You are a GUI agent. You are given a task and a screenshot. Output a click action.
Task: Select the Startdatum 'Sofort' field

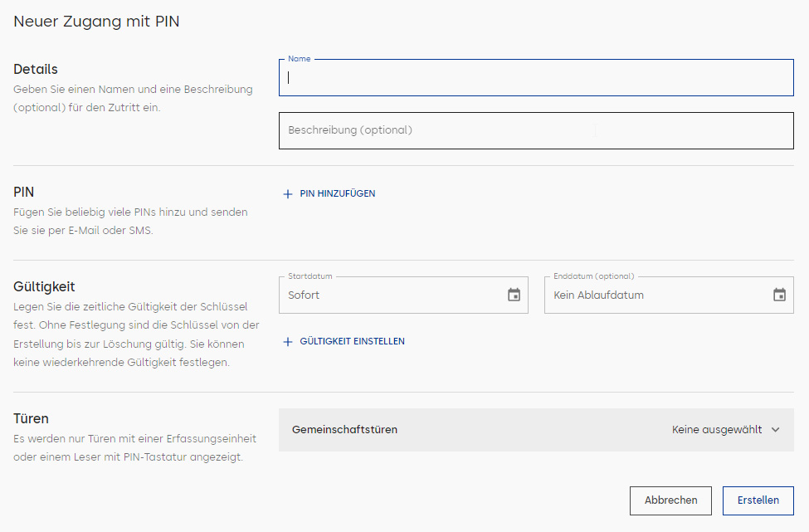pos(403,295)
